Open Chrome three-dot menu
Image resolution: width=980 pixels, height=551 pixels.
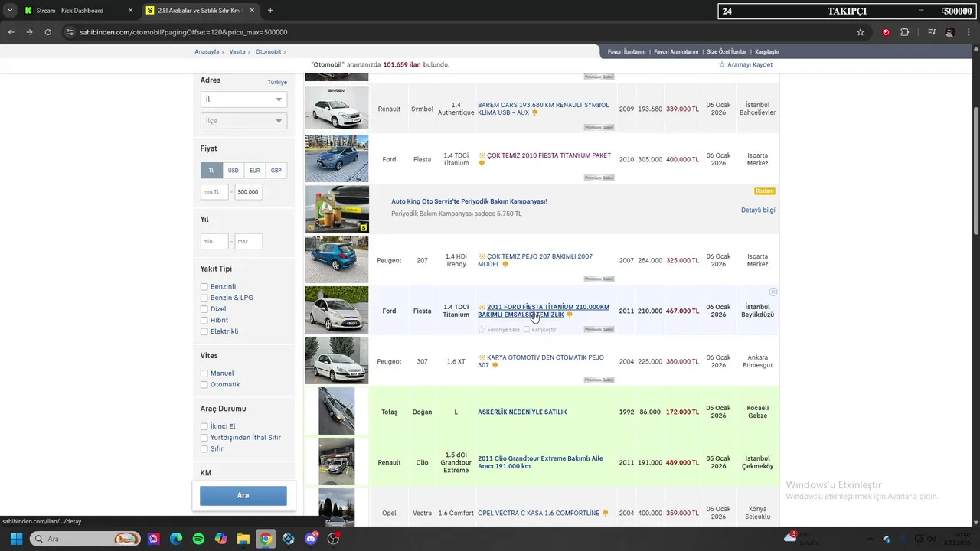click(967, 32)
